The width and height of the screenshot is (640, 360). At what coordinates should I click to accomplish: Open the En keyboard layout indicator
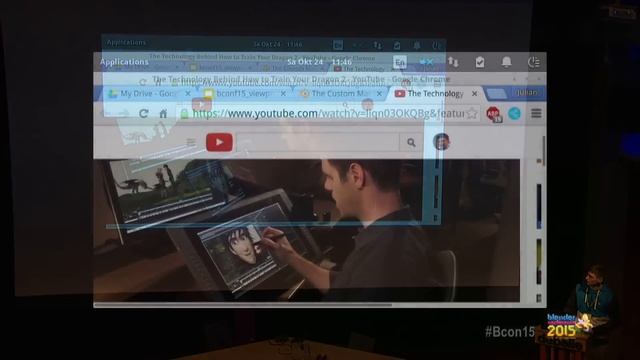pos(400,62)
